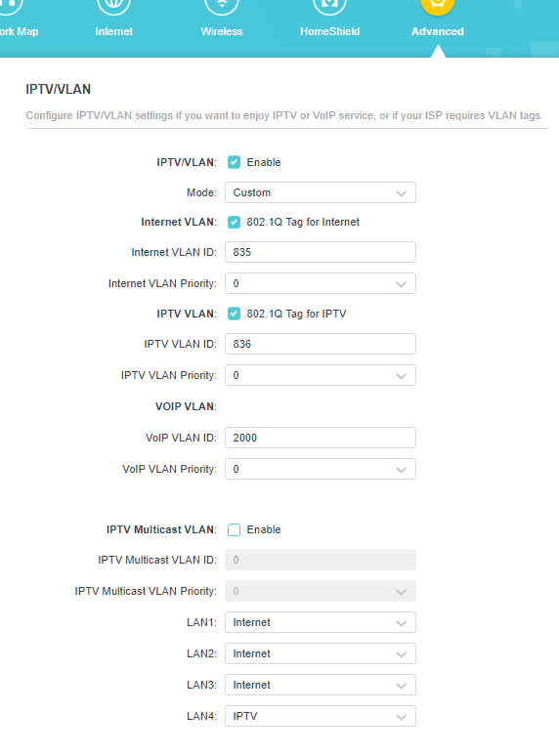Image resolution: width=559 pixels, height=756 pixels.
Task: Open the VoIP VLAN Priority dropdown
Action: (321, 469)
